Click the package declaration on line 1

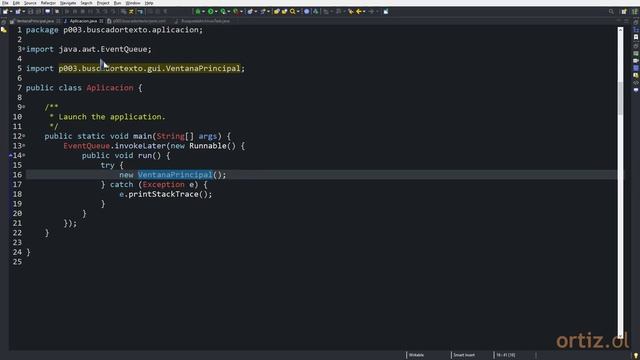[x=114, y=30]
